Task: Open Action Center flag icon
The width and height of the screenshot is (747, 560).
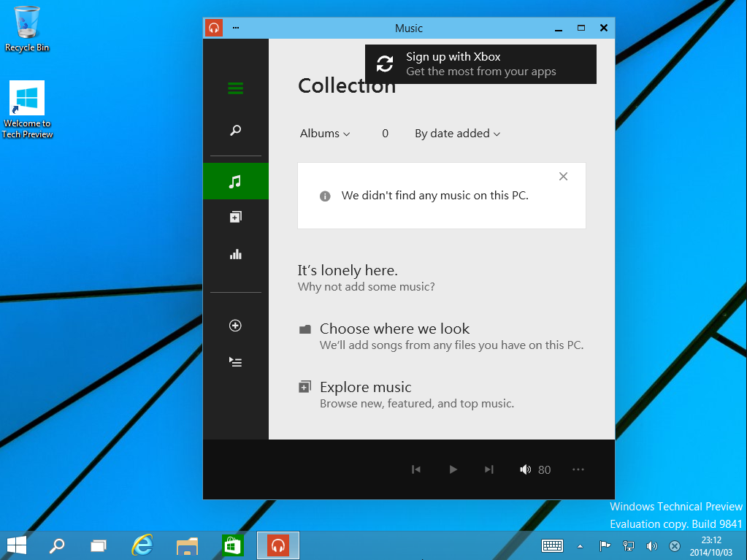Action: click(605, 545)
